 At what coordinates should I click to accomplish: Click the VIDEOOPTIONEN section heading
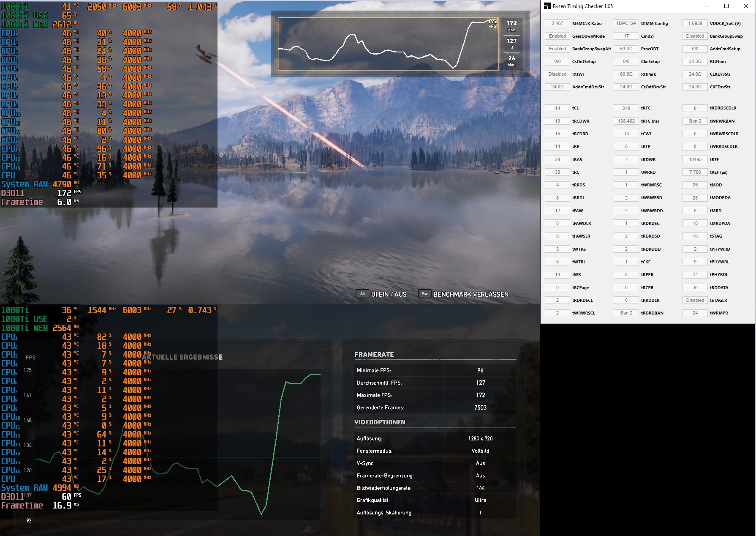point(380,422)
